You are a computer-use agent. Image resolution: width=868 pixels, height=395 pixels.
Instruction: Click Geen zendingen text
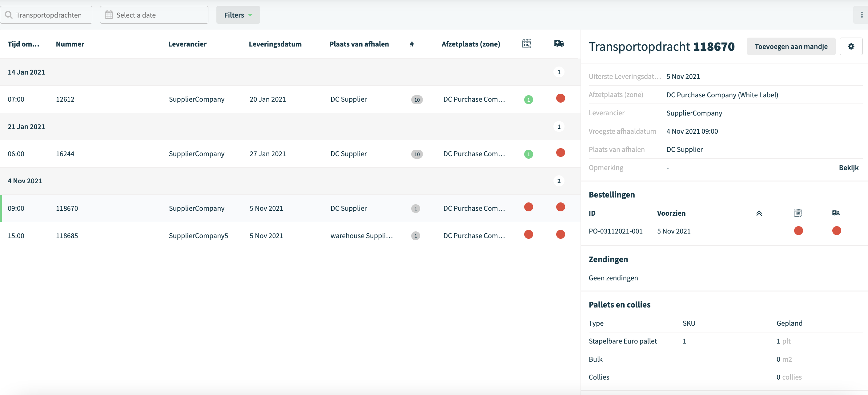(613, 278)
